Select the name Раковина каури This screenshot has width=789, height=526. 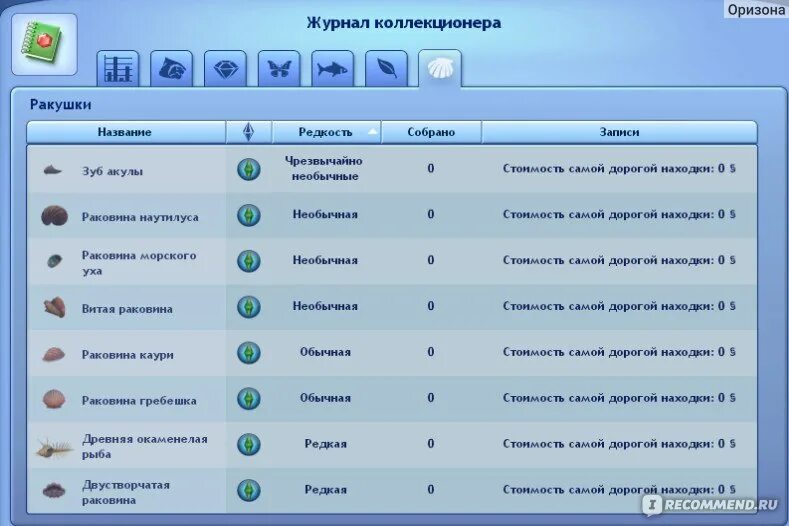pyautogui.click(x=127, y=354)
